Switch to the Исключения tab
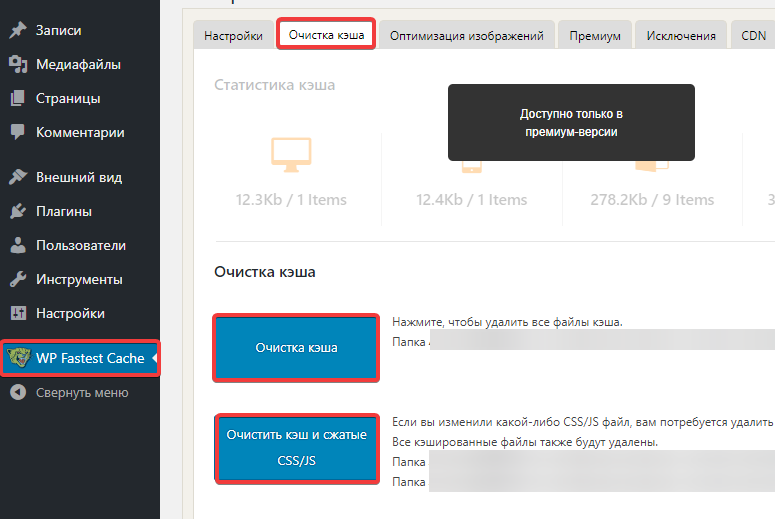The width and height of the screenshot is (775, 519). click(681, 36)
